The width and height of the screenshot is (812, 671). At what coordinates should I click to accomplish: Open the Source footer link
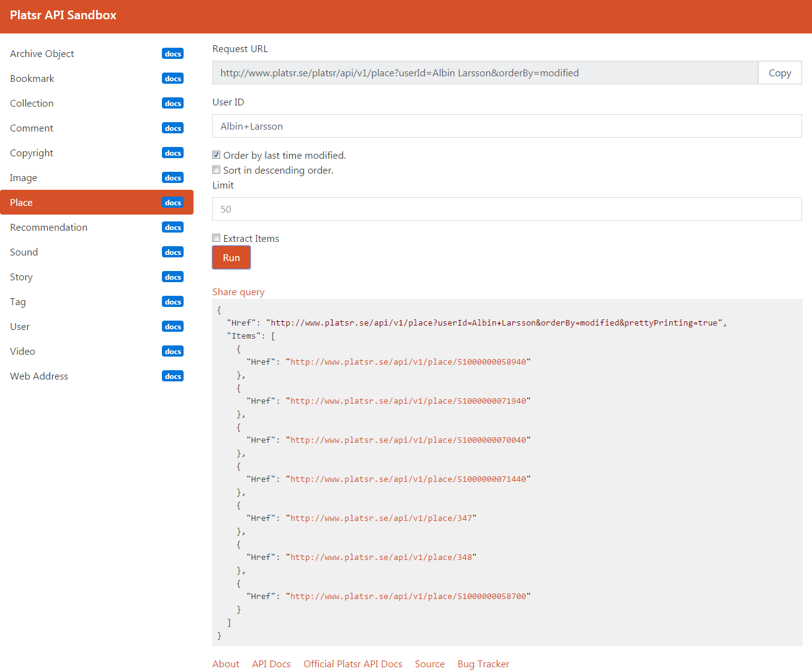coord(430,664)
